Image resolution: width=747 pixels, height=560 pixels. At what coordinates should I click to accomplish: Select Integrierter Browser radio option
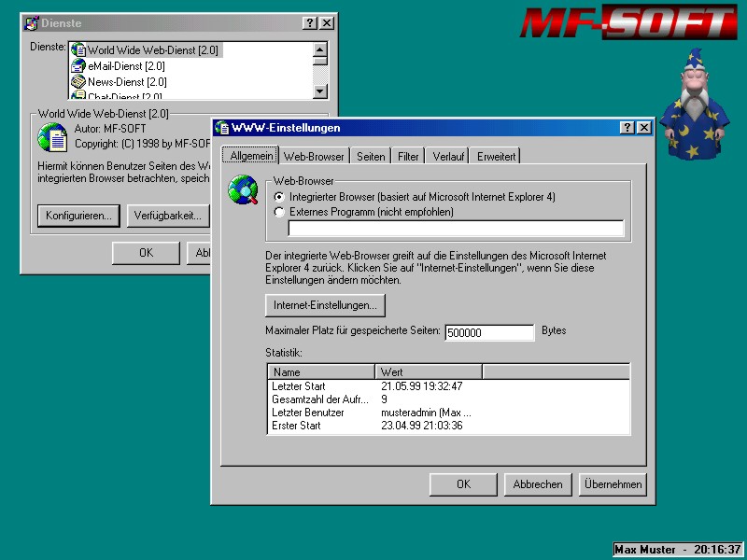tap(279, 197)
